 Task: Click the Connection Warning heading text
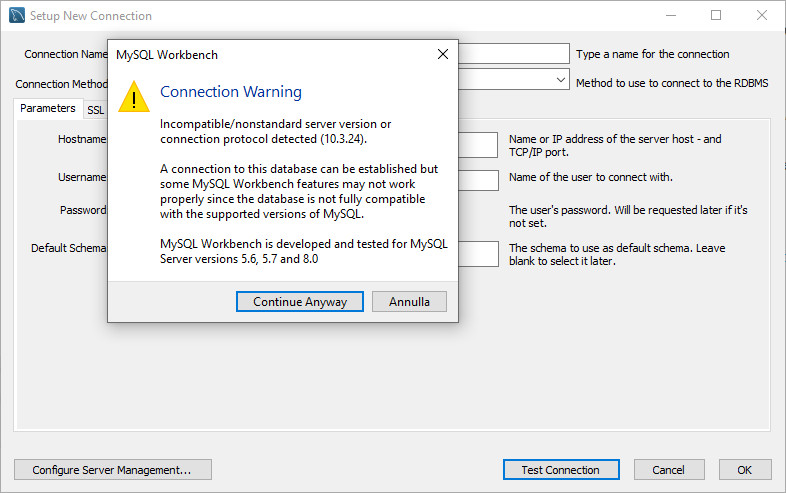[231, 92]
